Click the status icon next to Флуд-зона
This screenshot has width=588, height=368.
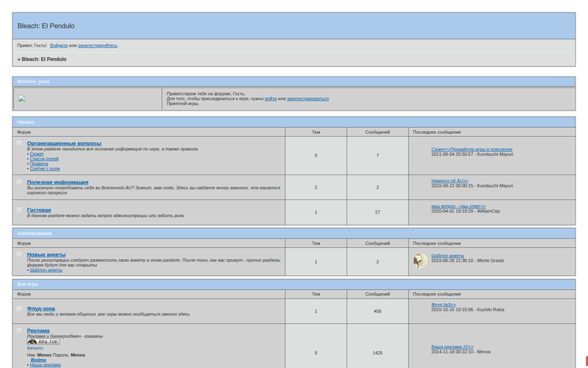pos(20,308)
